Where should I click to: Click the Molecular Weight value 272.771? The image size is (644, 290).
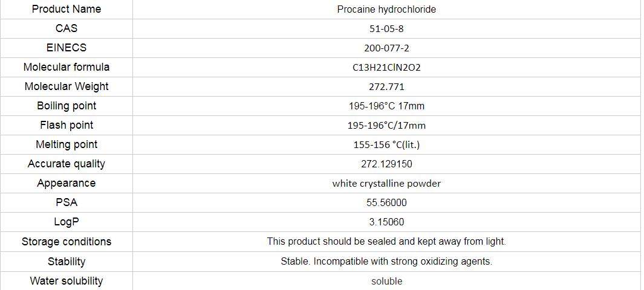point(386,86)
